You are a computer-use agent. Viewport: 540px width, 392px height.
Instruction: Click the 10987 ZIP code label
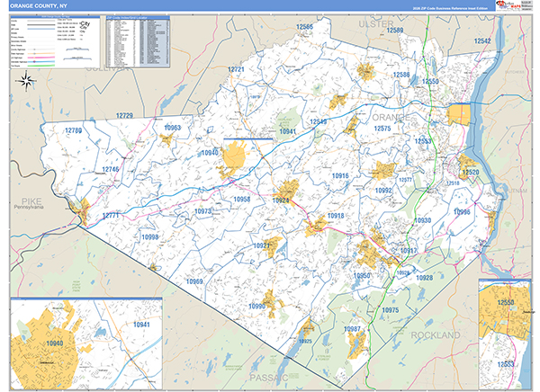click(354, 329)
